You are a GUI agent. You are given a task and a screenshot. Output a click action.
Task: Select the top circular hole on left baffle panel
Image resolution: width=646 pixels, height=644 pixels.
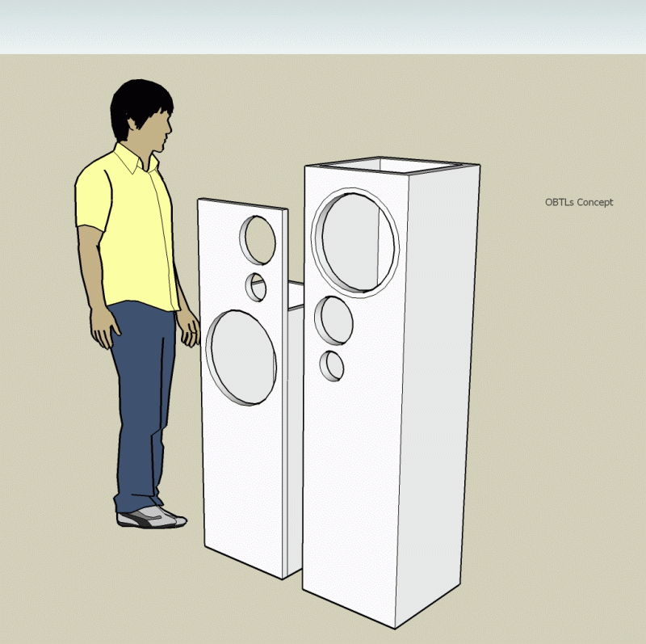pyautogui.click(x=258, y=240)
